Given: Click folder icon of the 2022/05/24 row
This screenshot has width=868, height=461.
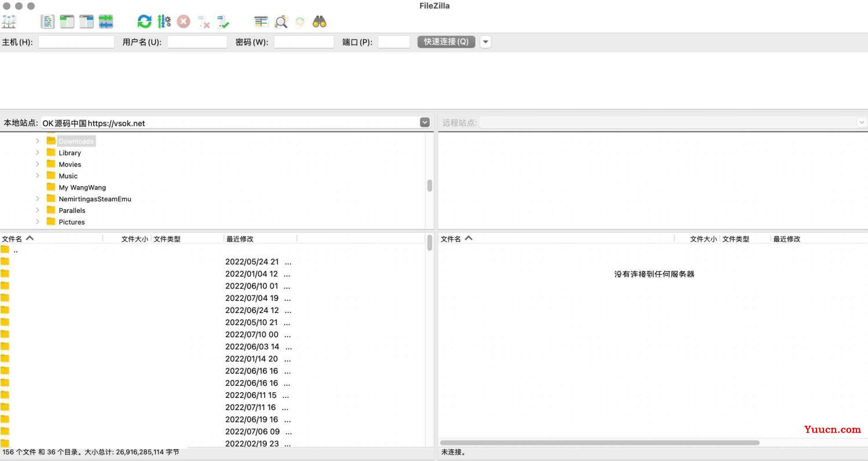Looking at the screenshot, I should pyautogui.click(x=5, y=261).
